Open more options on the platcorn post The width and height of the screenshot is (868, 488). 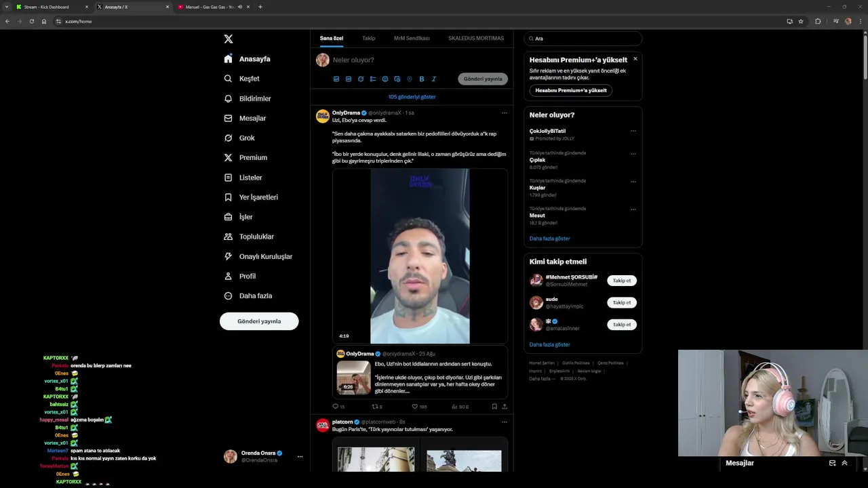coord(505,422)
